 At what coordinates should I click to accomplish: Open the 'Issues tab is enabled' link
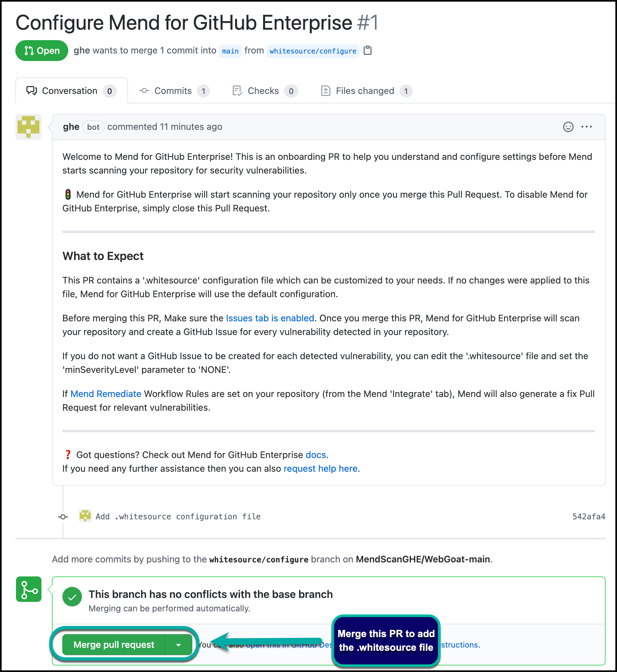(270, 318)
